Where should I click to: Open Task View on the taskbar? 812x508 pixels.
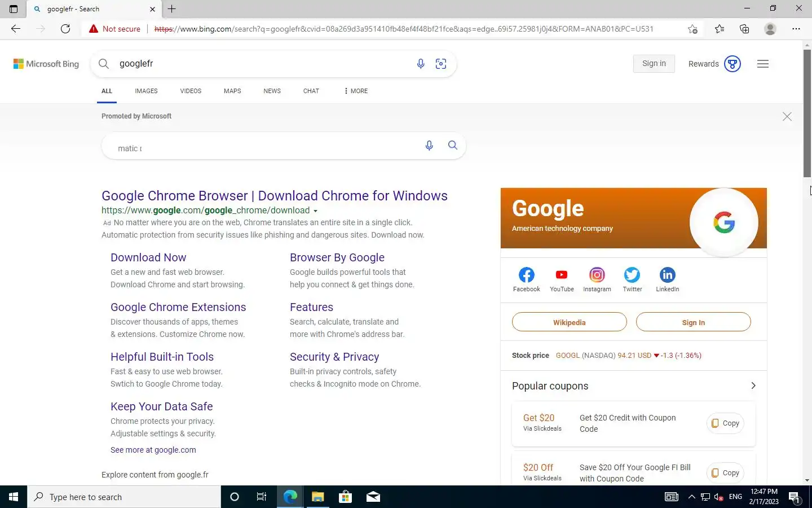tap(262, 497)
